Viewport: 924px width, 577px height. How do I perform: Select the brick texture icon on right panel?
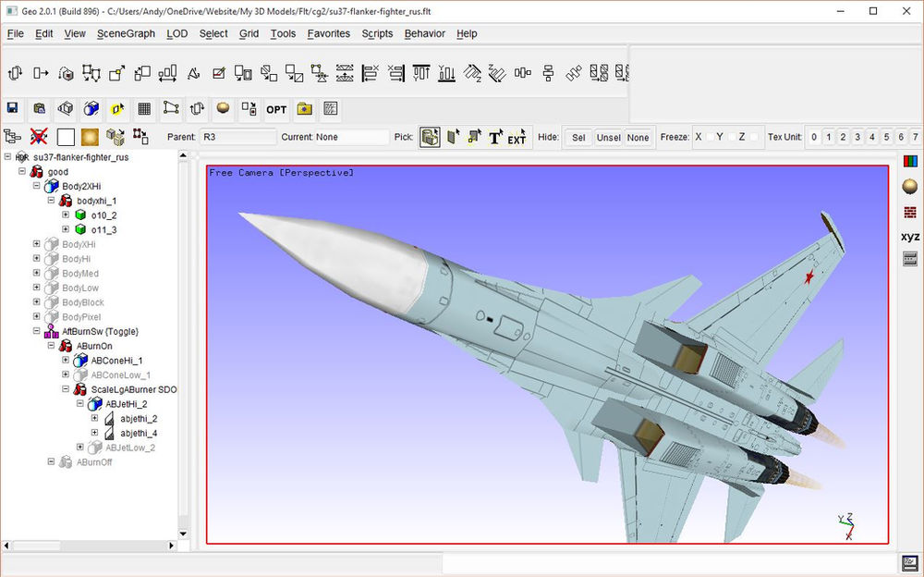909,212
